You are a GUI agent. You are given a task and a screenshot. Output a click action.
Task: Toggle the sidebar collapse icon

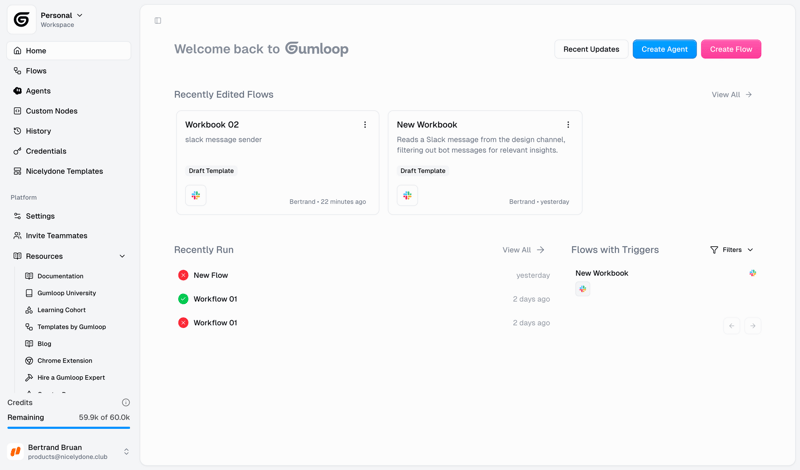coord(158,20)
